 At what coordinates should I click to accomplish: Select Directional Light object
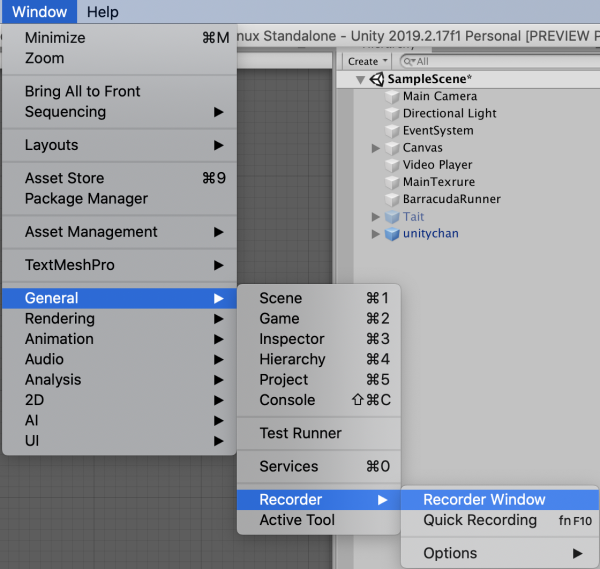pos(450,113)
